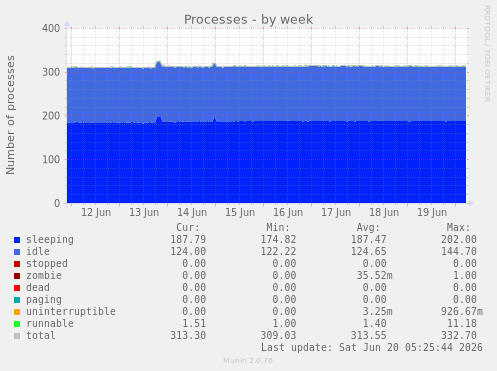Click sleeping minimum value 174.82
This screenshot has width=497, height=371.
pyautogui.click(x=278, y=239)
